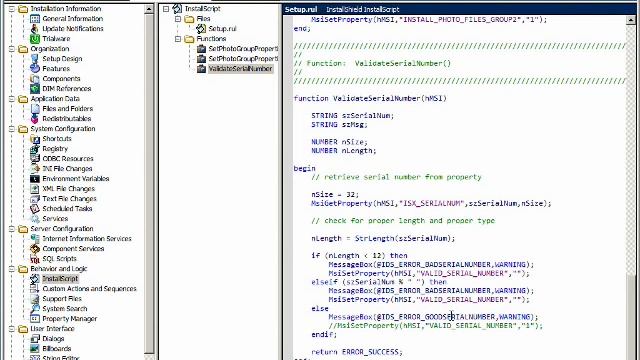Image resolution: width=640 pixels, height=360 pixels.
Task: Select System Search icon
Action: (35, 309)
